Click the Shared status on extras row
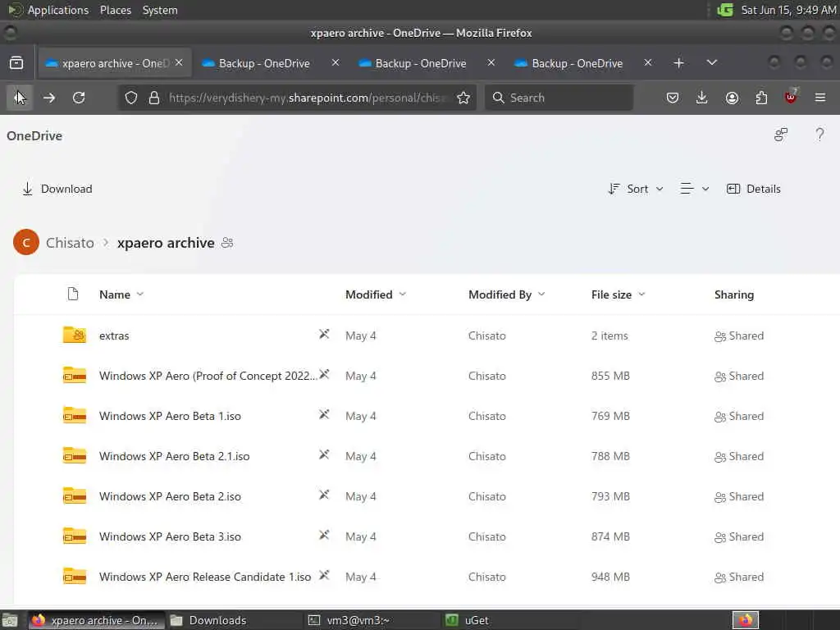 [x=739, y=336]
